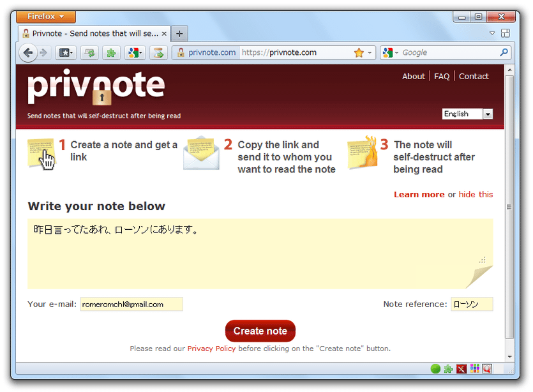Image resolution: width=533 pixels, height=392 pixels.
Task: Click the privnote logo
Action: point(96,87)
